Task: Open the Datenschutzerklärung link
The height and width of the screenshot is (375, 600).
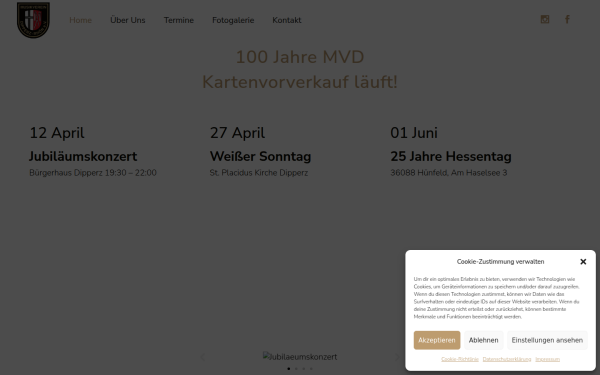Action: point(507,359)
